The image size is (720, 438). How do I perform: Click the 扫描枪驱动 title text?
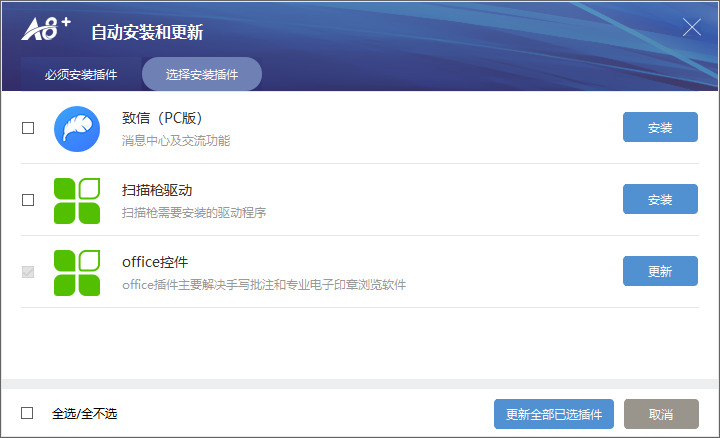pyautogui.click(x=157, y=190)
